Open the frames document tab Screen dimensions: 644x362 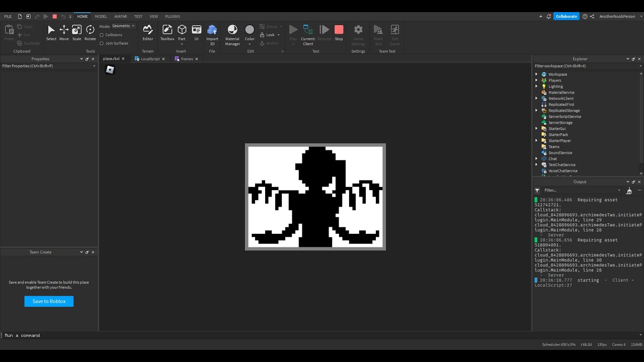[x=187, y=59]
